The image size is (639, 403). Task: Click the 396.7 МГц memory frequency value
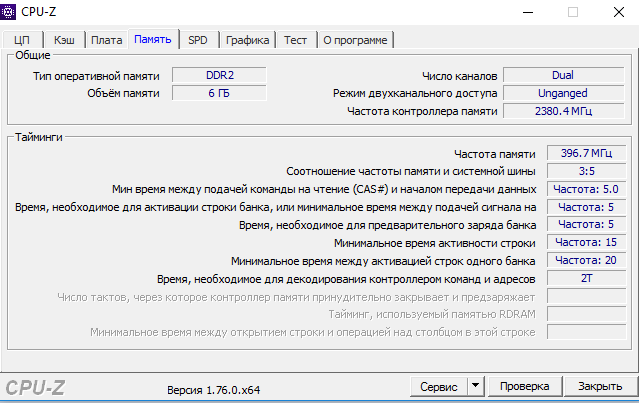click(x=586, y=153)
